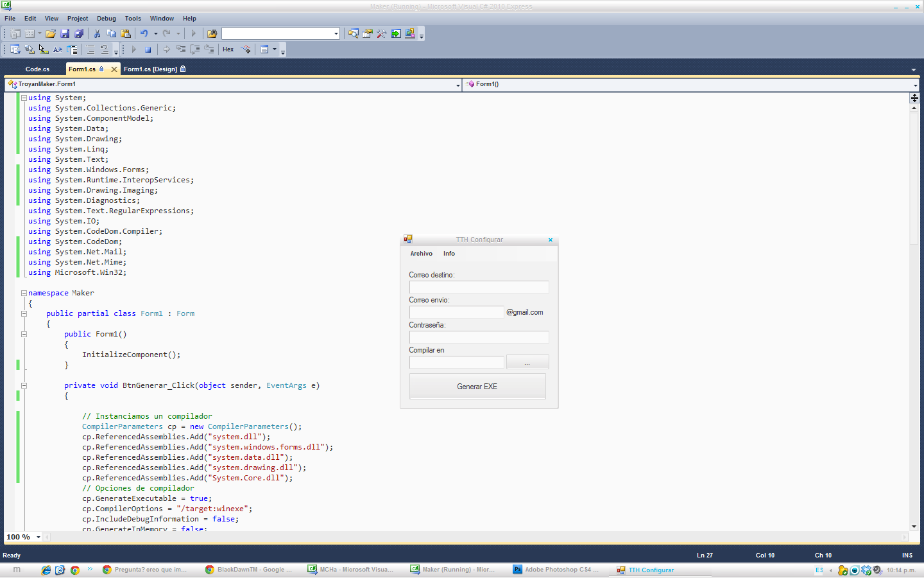Open the active files list dropdown arrow
The width and height of the screenshot is (924, 578).
click(914, 69)
